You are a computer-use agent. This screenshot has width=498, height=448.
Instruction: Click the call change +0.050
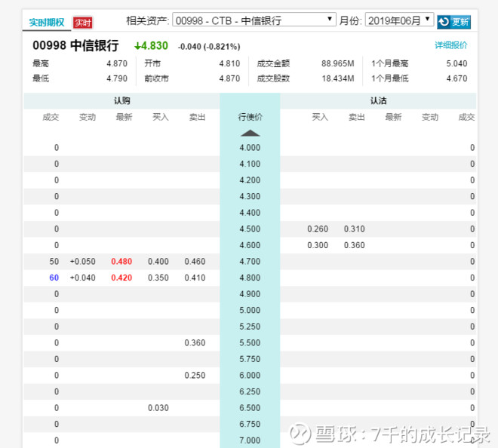click(82, 261)
